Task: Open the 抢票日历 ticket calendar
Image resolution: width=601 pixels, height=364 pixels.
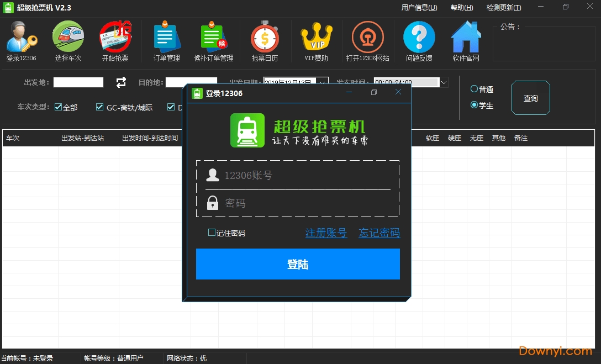Action: (x=265, y=39)
